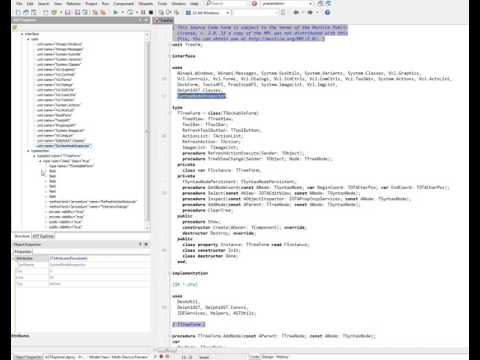This screenshot has width=480, height=360.
Task: Select the unit DelphiAST.Classes tree row
Action: 61,141
